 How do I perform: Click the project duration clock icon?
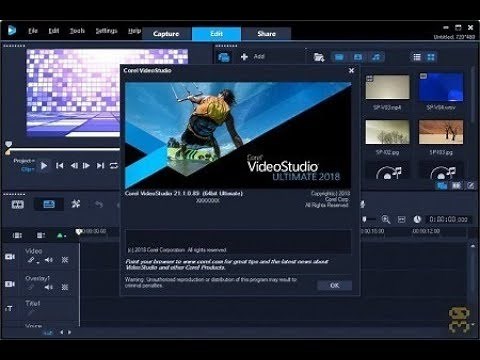pyautogui.click(x=417, y=219)
